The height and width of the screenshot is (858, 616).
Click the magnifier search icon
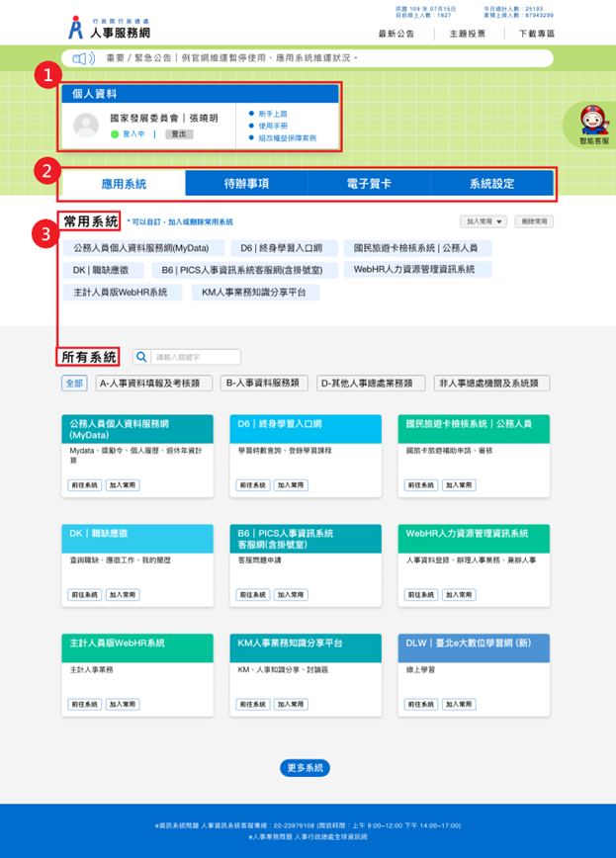coord(142,357)
